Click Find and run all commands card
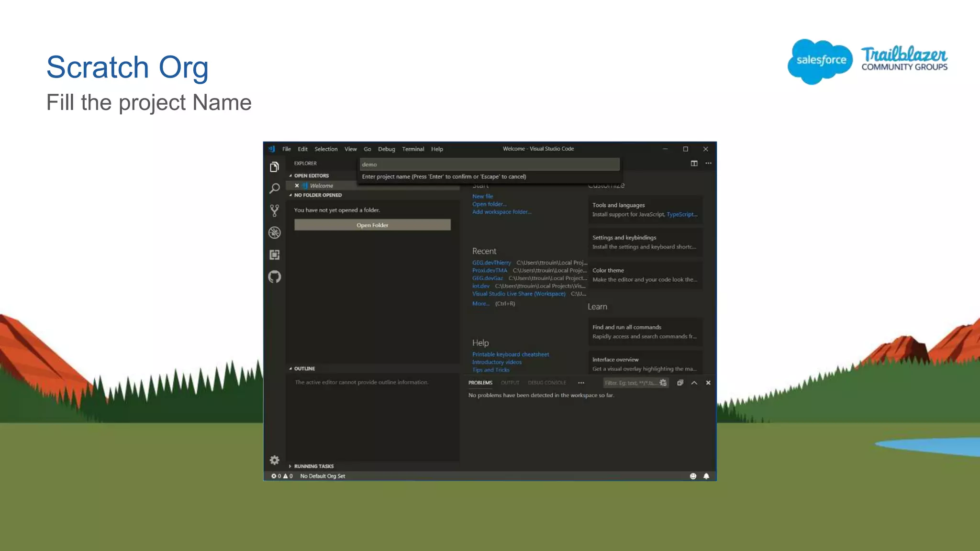Image resolution: width=980 pixels, height=551 pixels. coord(645,331)
